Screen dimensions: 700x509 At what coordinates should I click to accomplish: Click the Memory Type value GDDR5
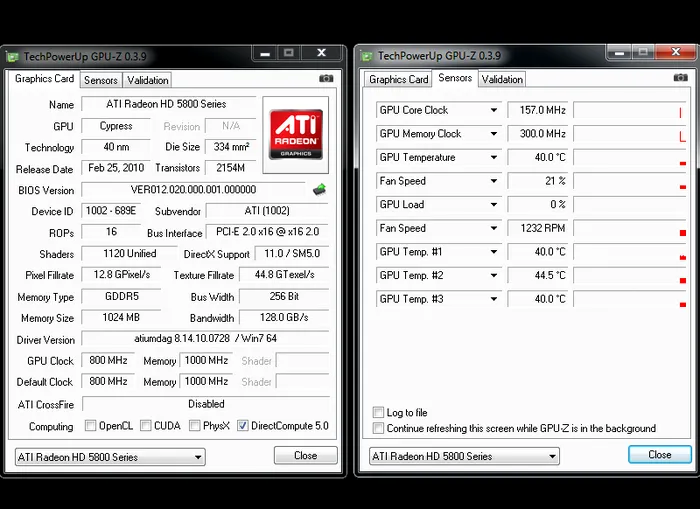(121, 296)
